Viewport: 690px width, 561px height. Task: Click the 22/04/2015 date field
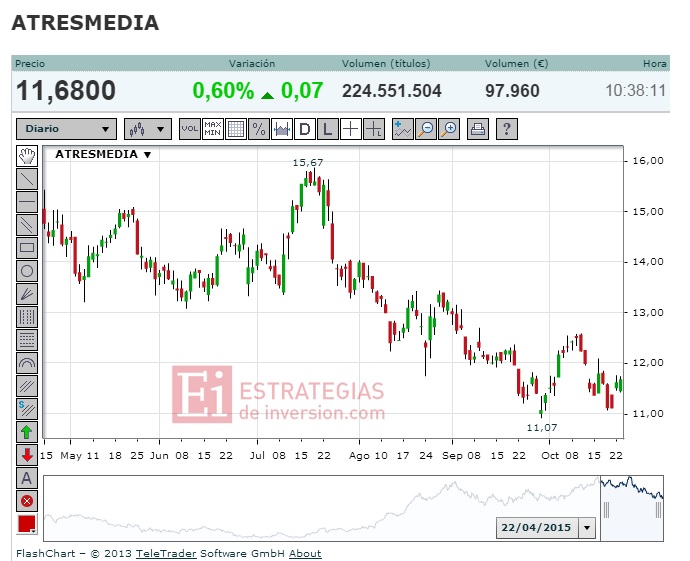[x=537, y=528]
